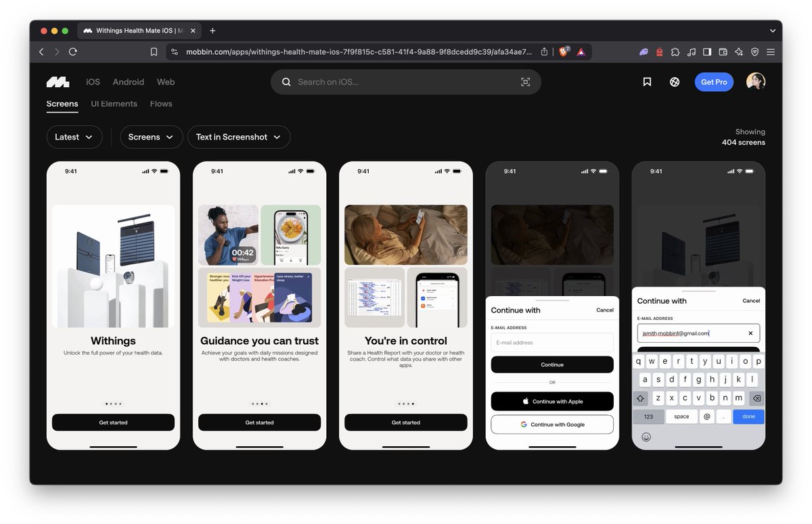The width and height of the screenshot is (812, 524).
Task: Click the red lock extension icon
Action: 660,51
